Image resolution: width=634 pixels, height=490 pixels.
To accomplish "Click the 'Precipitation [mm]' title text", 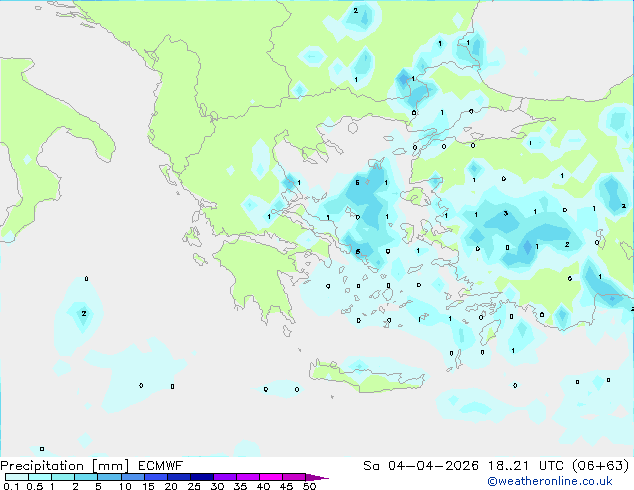I will pyautogui.click(x=64, y=466).
